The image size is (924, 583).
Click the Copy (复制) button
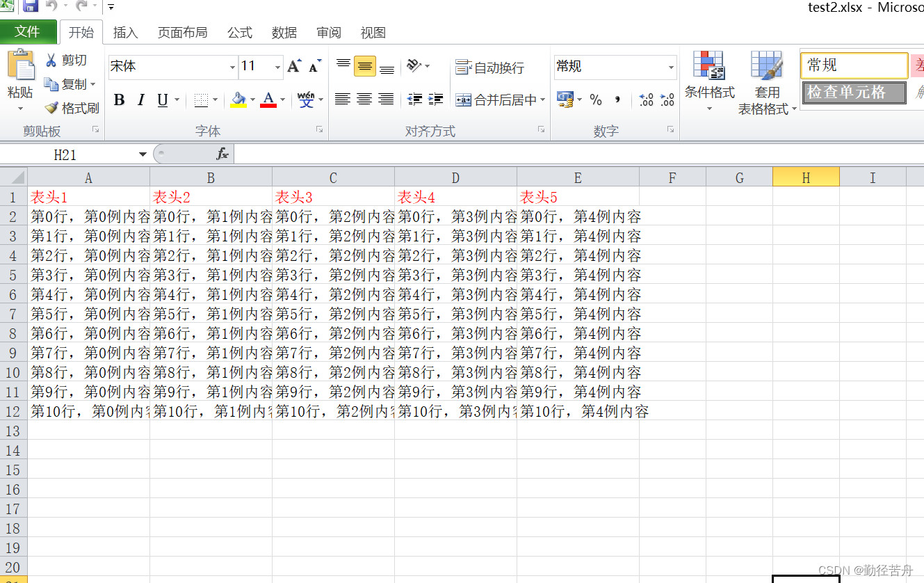(66, 84)
